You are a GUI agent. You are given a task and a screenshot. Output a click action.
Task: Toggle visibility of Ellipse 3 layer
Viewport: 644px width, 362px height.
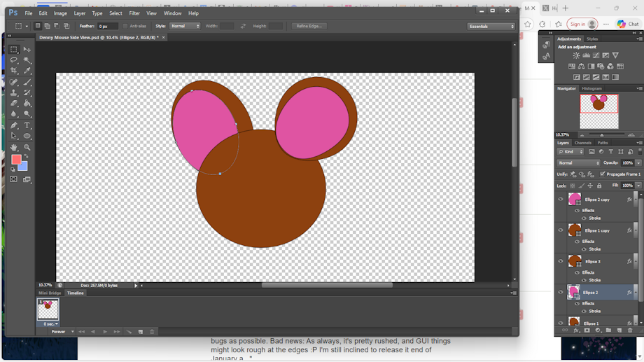pyautogui.click(x=560, y=261)
